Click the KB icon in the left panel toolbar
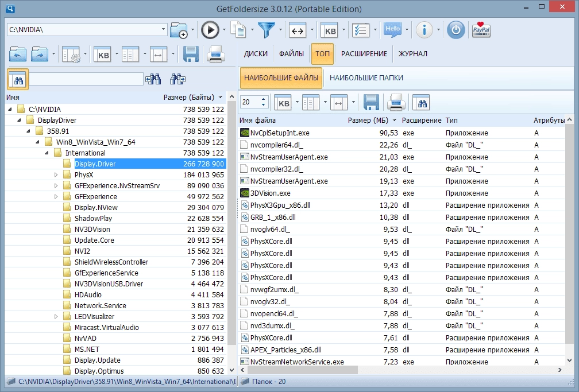The image size is (579, 392). pyautogui.click(x=103, y=55)
